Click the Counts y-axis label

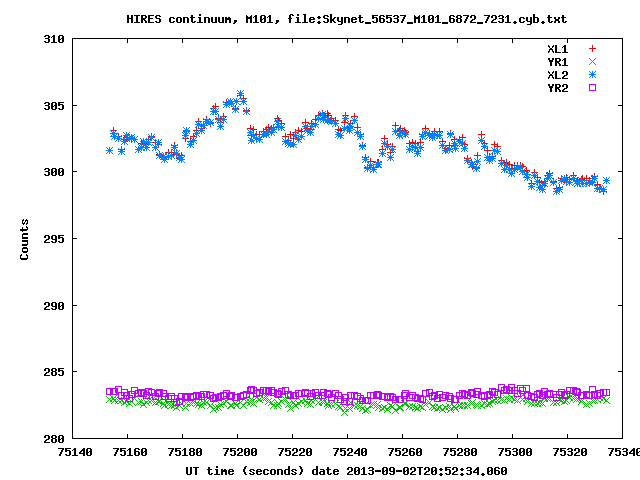tap(24, 239)
